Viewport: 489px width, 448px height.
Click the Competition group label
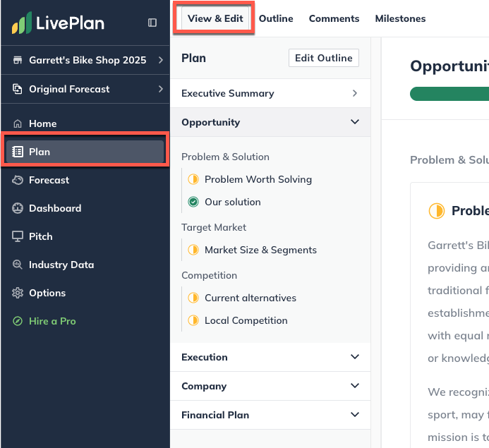[210, 275]
